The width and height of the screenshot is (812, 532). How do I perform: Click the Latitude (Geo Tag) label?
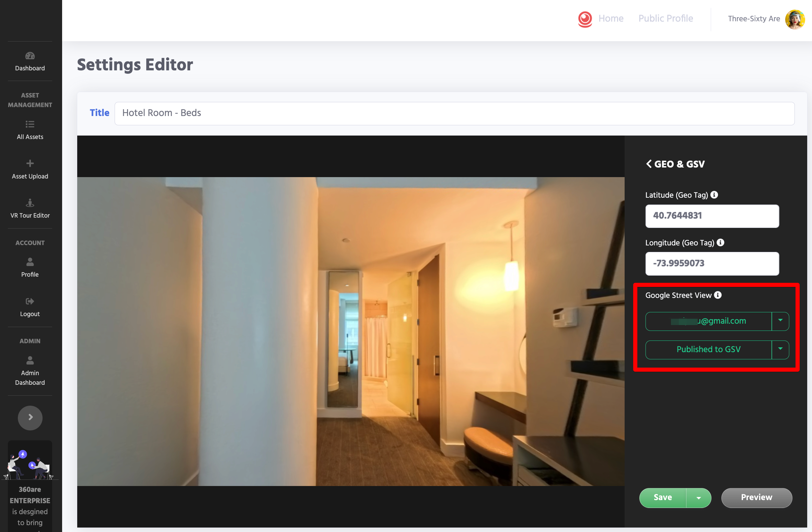click(x=676, y=195)
